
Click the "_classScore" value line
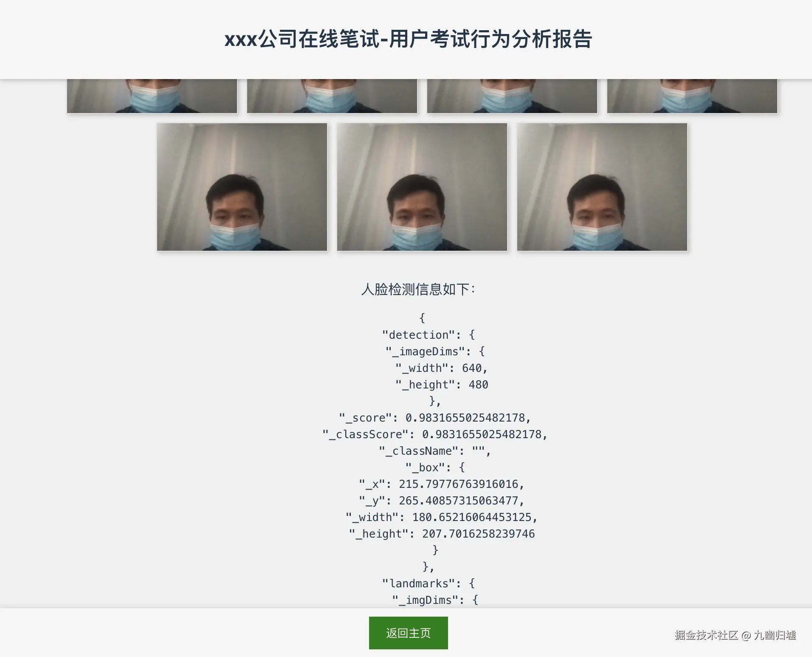pos(435,434)
